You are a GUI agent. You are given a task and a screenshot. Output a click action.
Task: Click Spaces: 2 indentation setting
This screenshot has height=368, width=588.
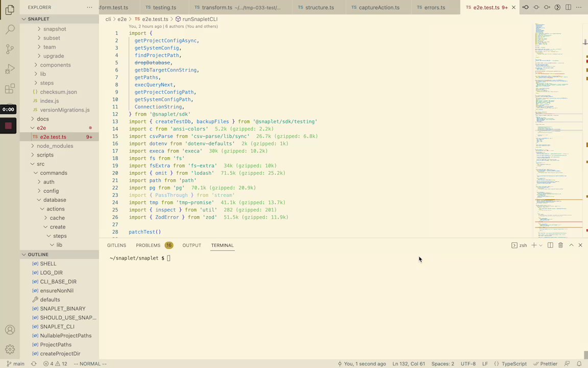tap(443, 363)
